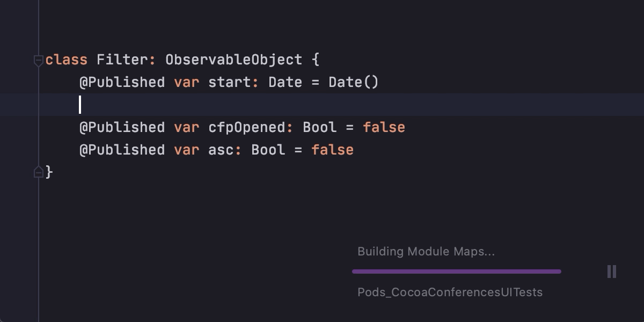
Task: Click the closing brace of the Filter class
Action: pyautogui.click(x=49, y=172)
